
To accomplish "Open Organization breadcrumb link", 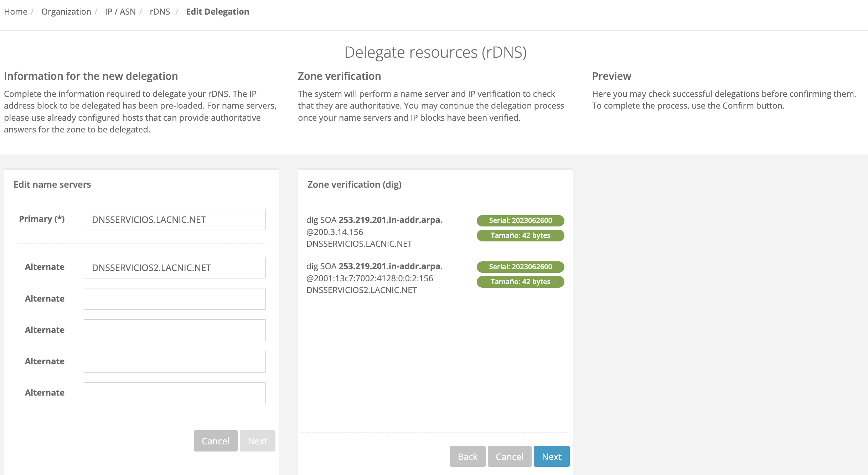I will (x=66, y=12).
